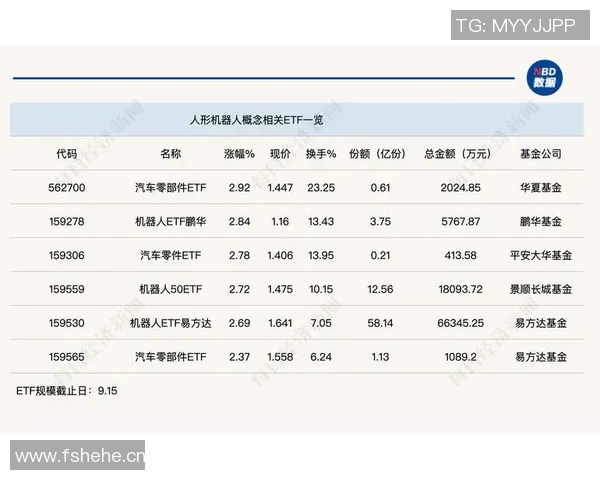The image size is (600, 480).
Task: Click the 换手% column header
Action: (321, 154)
